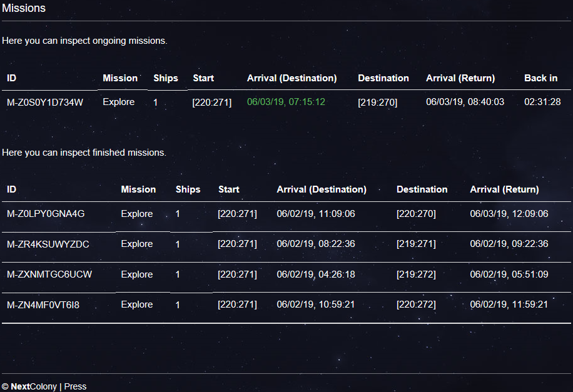This screenshot has width=573, height=392.
Task: Click the 02:31:28 countdown timer
Action: click(542, 102)
